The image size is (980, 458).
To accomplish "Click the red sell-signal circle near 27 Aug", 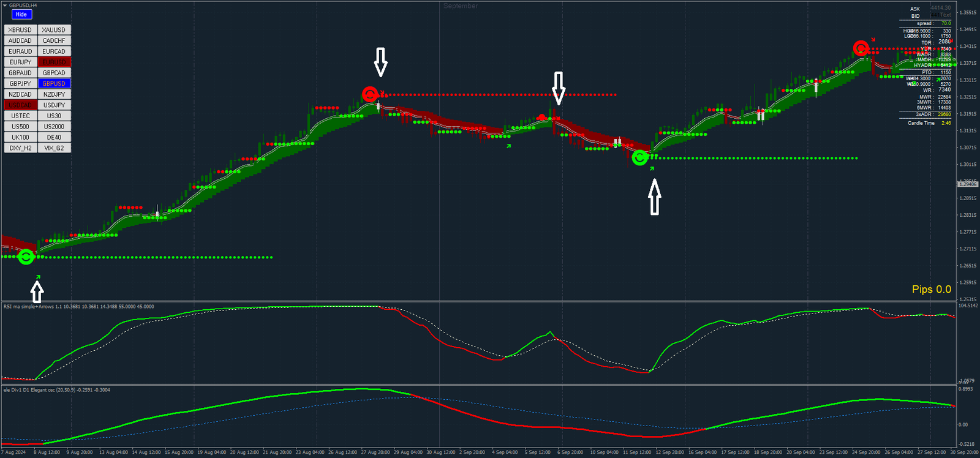I will (369, 94).
